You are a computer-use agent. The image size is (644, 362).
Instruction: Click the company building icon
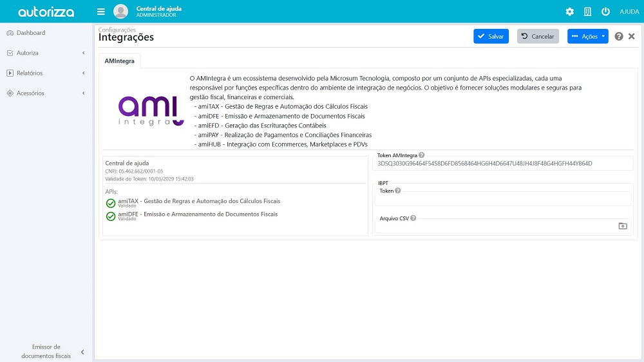coord(587,12)
